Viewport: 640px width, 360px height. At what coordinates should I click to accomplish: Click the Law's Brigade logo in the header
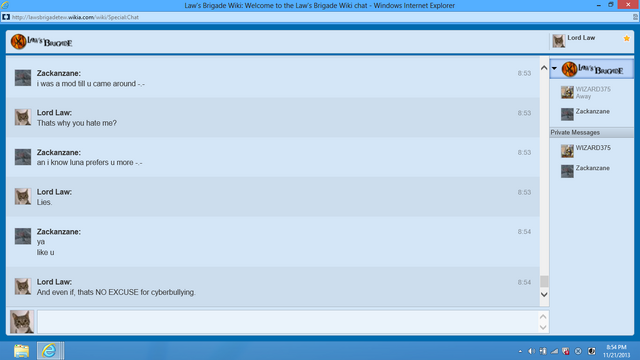pos(42,42)
